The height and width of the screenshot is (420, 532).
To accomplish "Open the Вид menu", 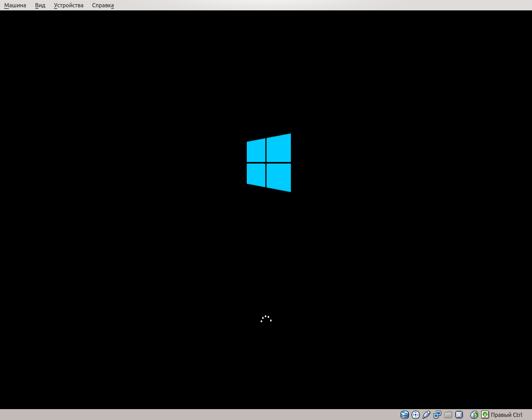I will tap(39, 5).
